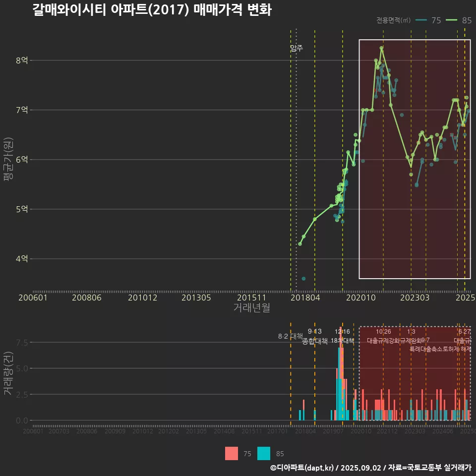Click the 4억 y-axis label
The height and width of the screenshot is (476, 476).
coord(22,259)
